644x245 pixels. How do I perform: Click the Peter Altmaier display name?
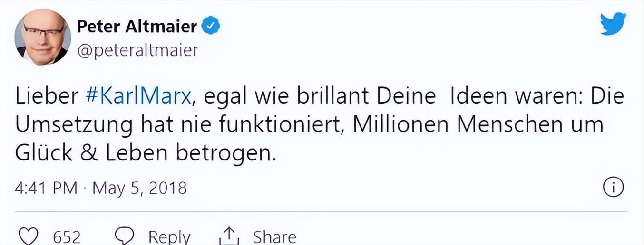point(137,27)
